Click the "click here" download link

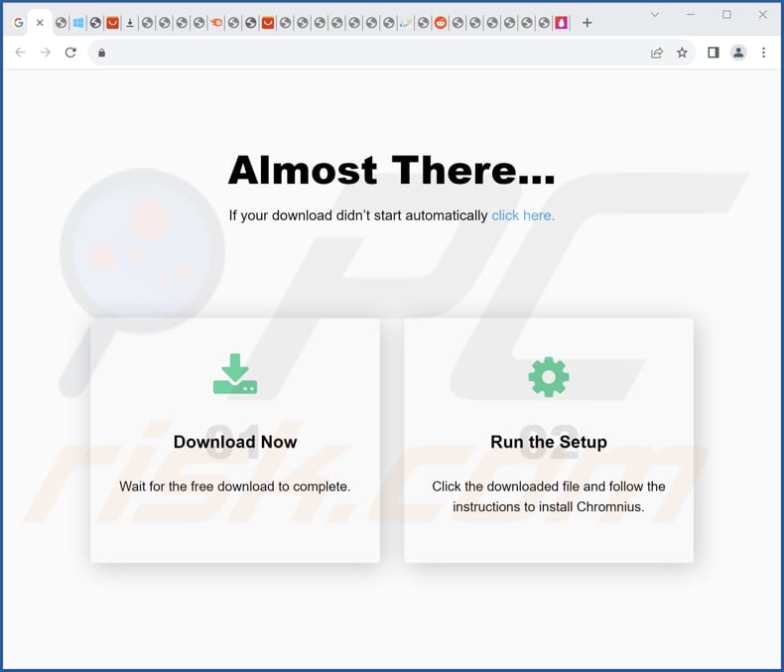523,215
